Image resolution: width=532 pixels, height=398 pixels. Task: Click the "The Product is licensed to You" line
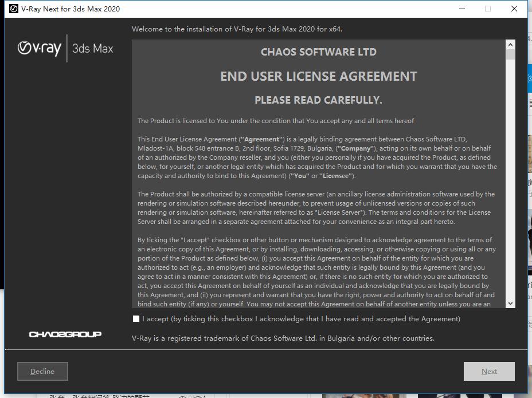coord(276,121)
